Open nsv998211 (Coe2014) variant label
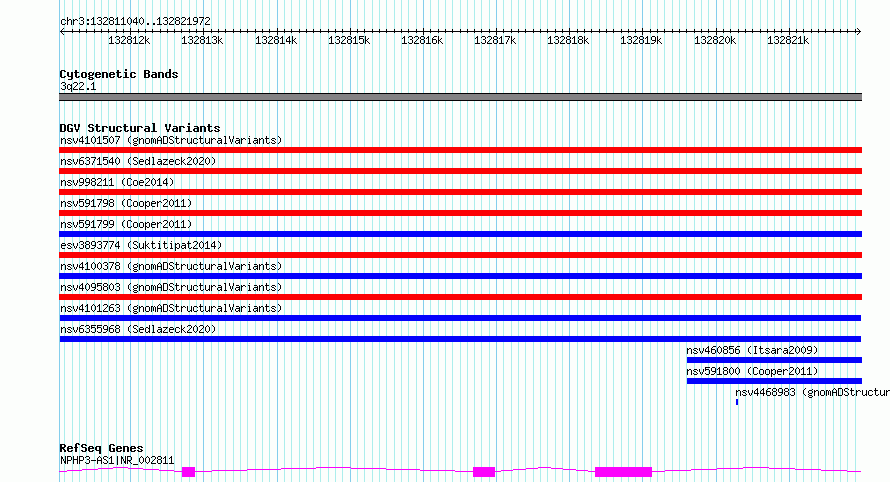The image size is (890, 482). (x=117, y=182)
